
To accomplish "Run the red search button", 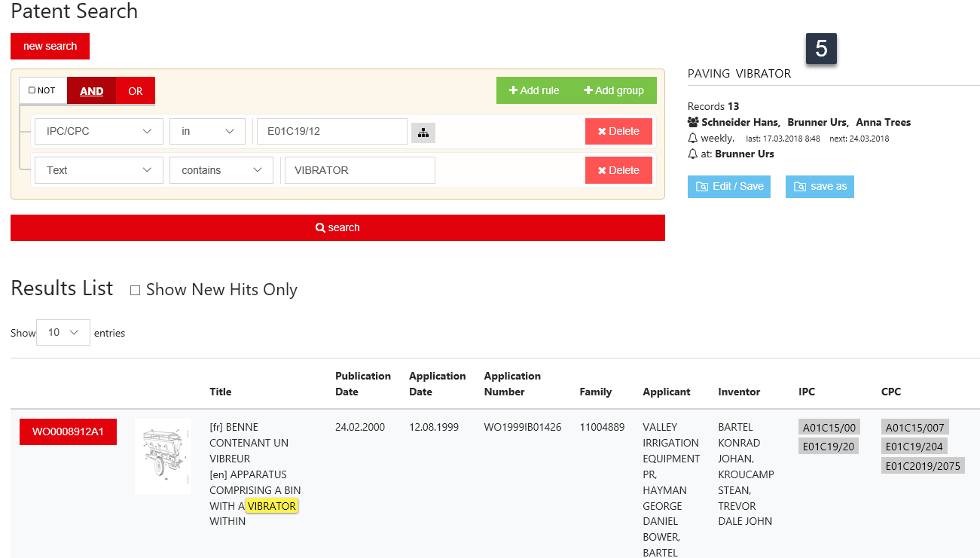I will (337, 227).
